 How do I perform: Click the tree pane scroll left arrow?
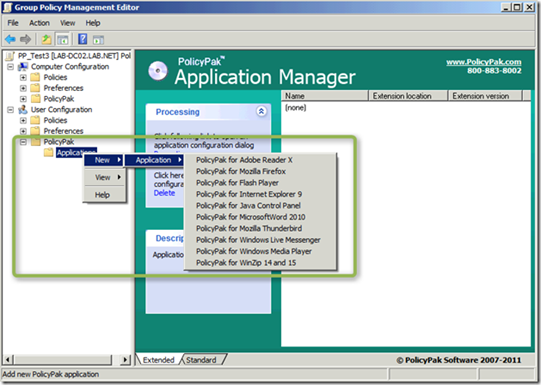[8, 359]
